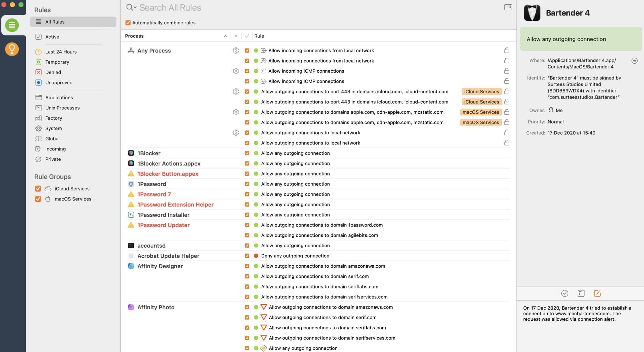Select All Rules in sidebar
This screenshot has height=352, width=644.
click(73, 22)
